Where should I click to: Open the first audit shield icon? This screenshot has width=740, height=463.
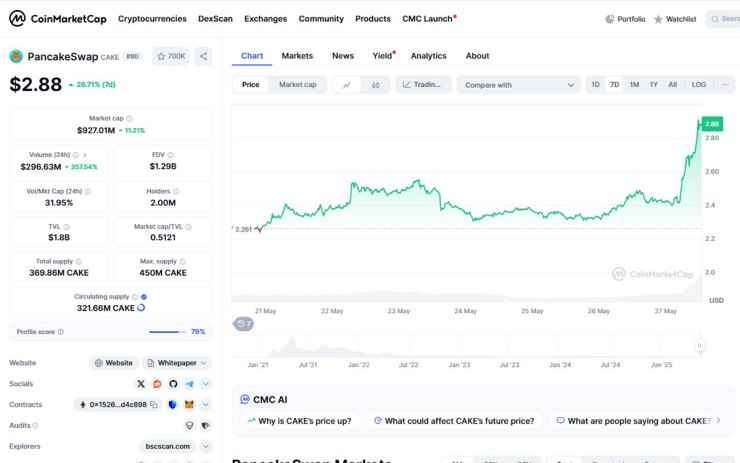[x=189, y=426]
